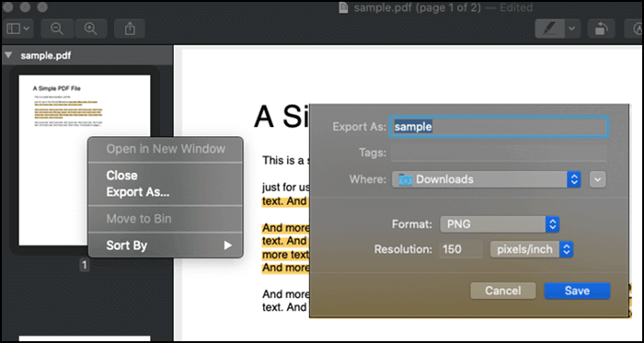644x343 pixels.
Task: Rotate the page with the Rotate button
Action: tap(601, 29)
